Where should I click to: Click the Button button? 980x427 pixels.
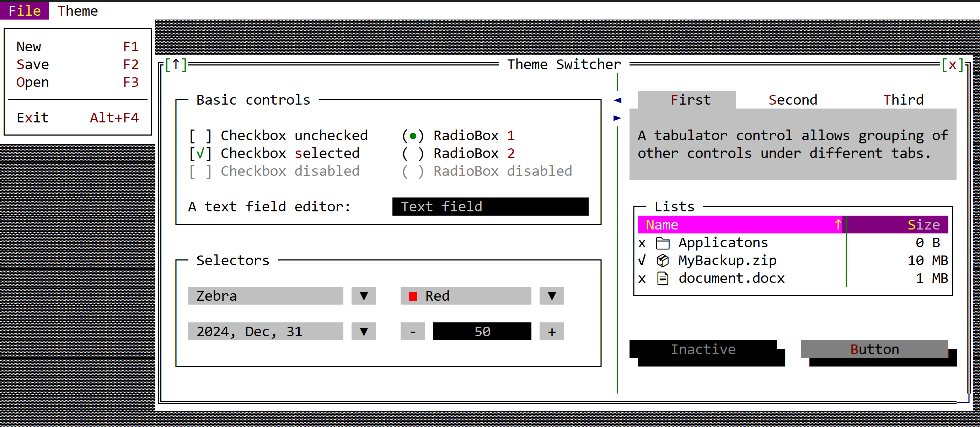875,349
